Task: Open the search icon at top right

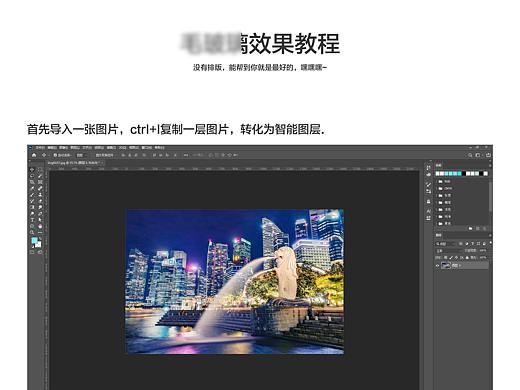Action: (470, 155)
